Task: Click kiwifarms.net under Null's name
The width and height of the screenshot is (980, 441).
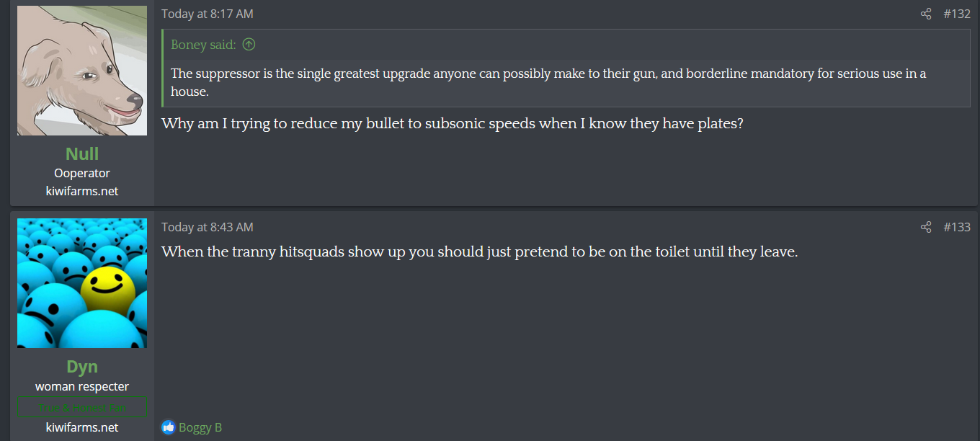Action: (82, 191)
